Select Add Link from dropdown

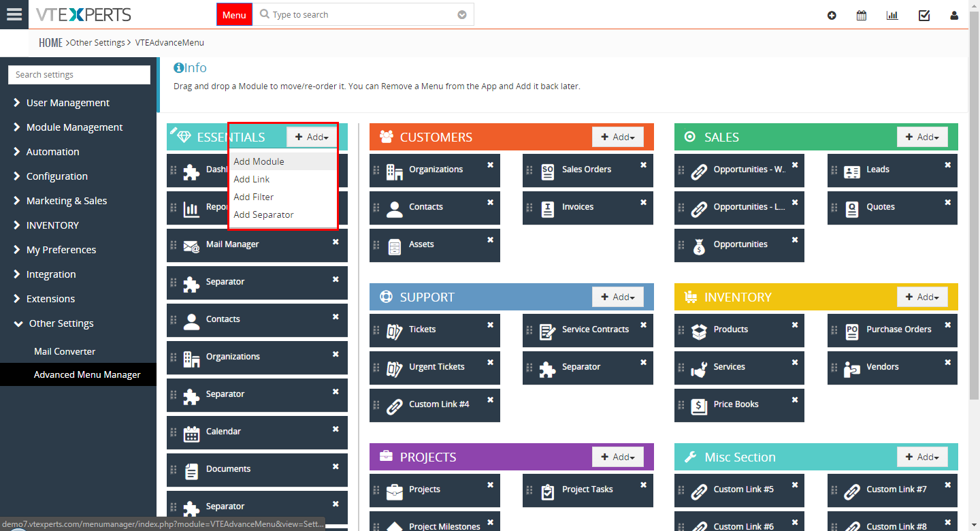283,179
